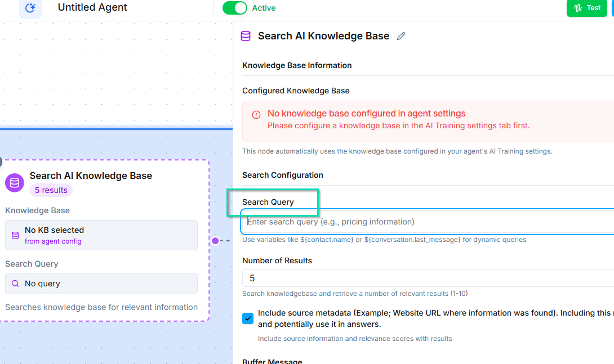Click the database icon beside No KB selected
This screenshot has height=364, width=614.
click(x=15, y=235)
